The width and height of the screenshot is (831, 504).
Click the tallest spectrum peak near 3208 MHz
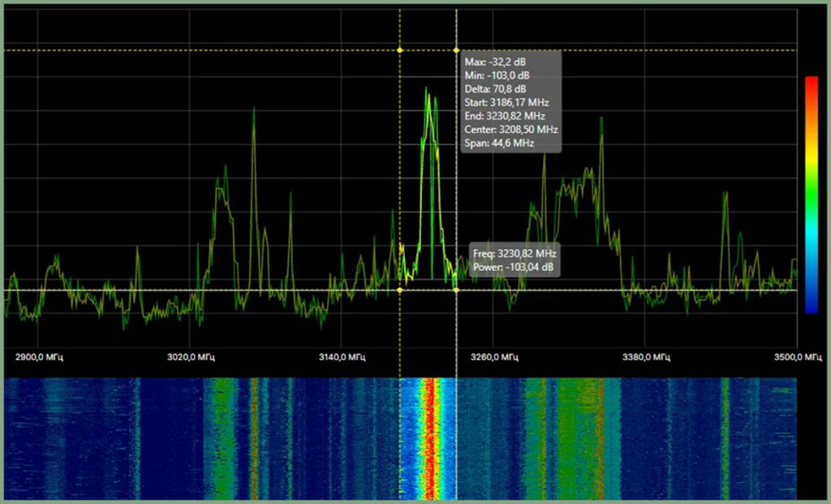coord(427,89)
